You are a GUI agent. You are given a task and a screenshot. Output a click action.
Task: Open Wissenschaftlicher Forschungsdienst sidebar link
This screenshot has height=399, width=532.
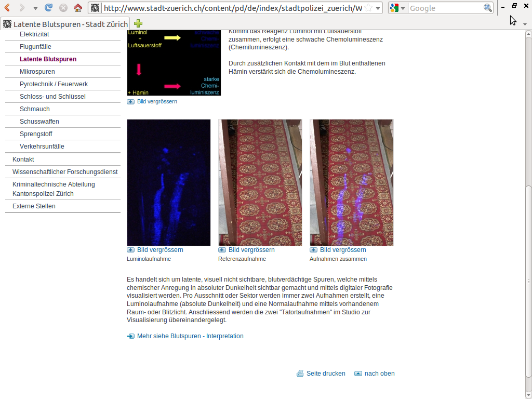(65, 172)
